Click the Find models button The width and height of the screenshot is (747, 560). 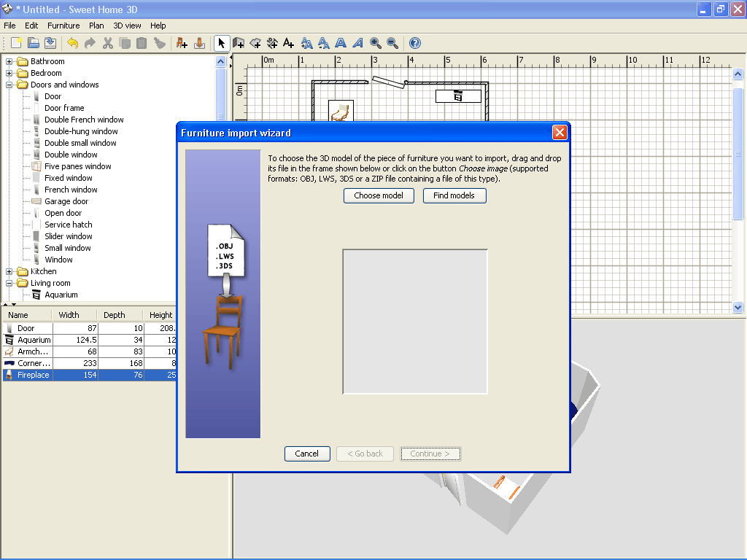click(x=454, y=195)
